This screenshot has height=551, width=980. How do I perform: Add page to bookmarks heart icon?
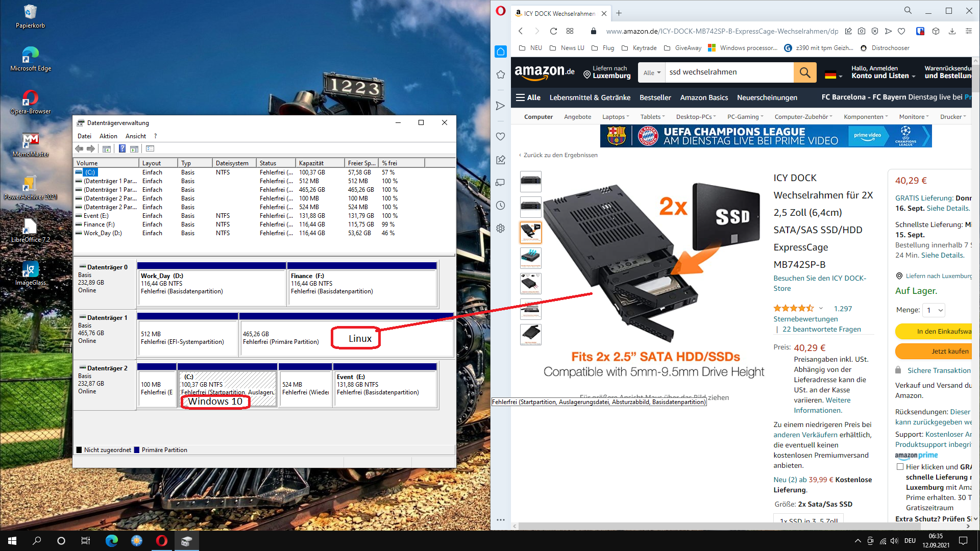(901, 31)
